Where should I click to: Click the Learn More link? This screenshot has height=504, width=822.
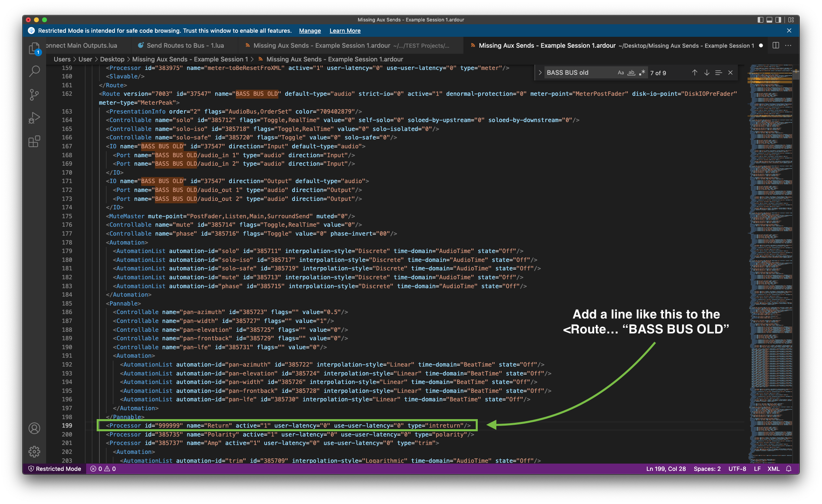pyautogui.click(x=345, y=31)
